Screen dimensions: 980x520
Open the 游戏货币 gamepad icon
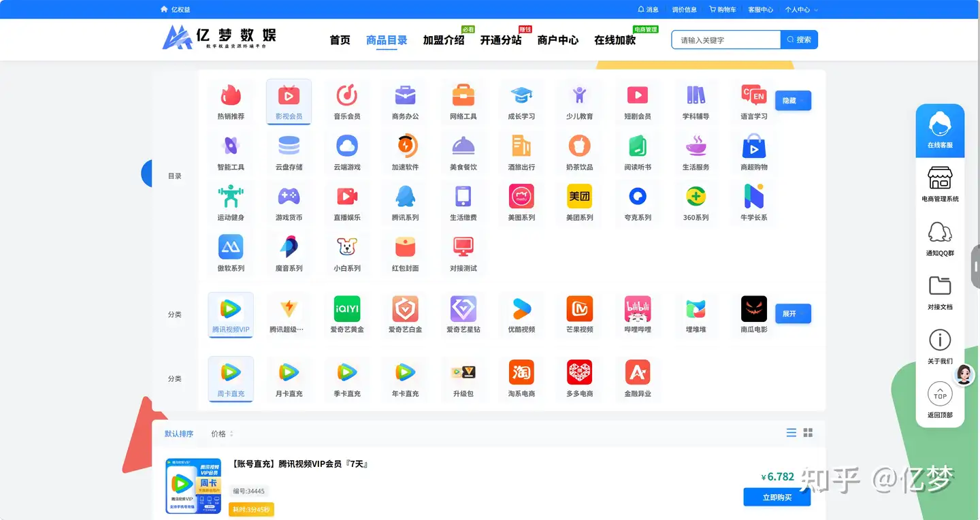coord(289,196)
